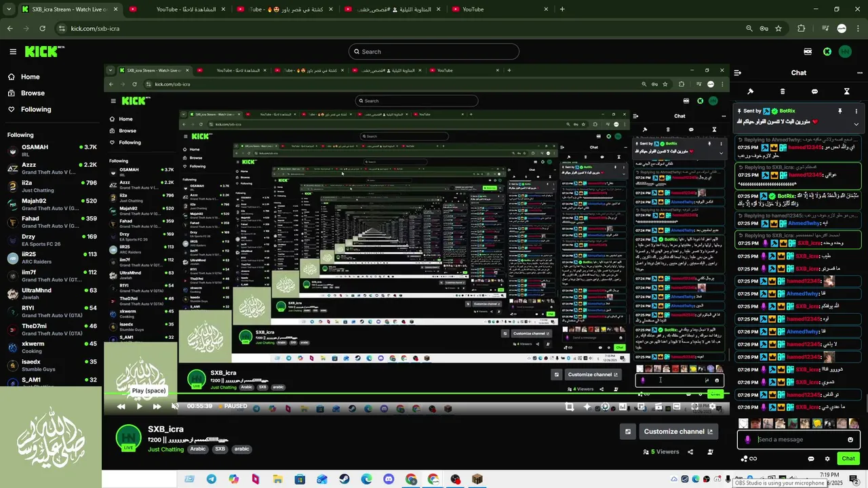Click the Kick search field
This screenshot has width=868, height=488.
(x=434, y=52)
